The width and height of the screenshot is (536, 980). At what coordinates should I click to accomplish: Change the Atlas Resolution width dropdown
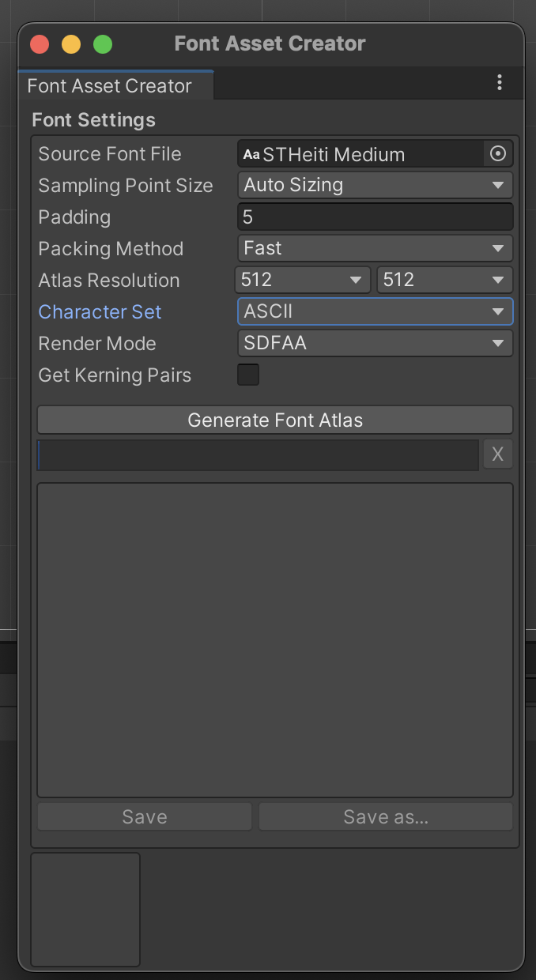pos(303,281)
